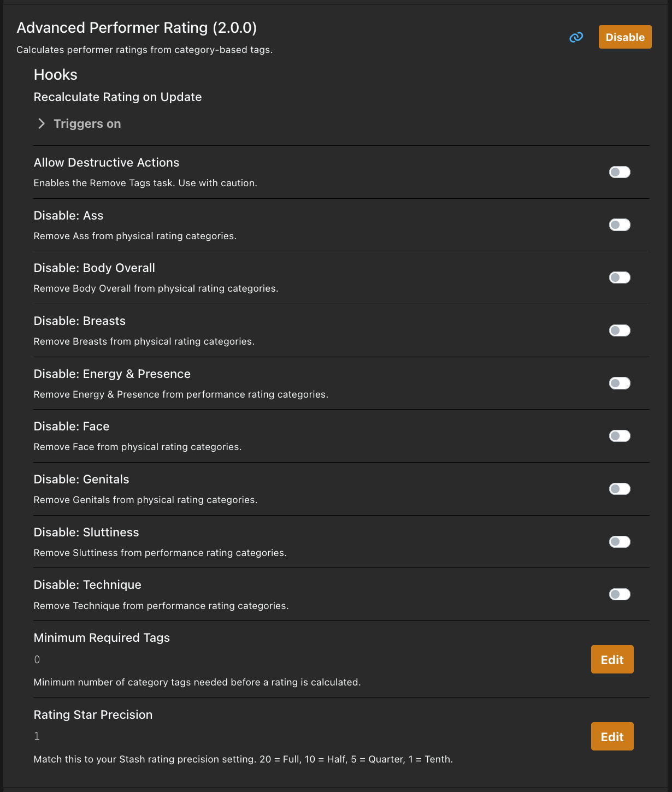Click the Minimum Required Tags value 0

tap(37, 660)
